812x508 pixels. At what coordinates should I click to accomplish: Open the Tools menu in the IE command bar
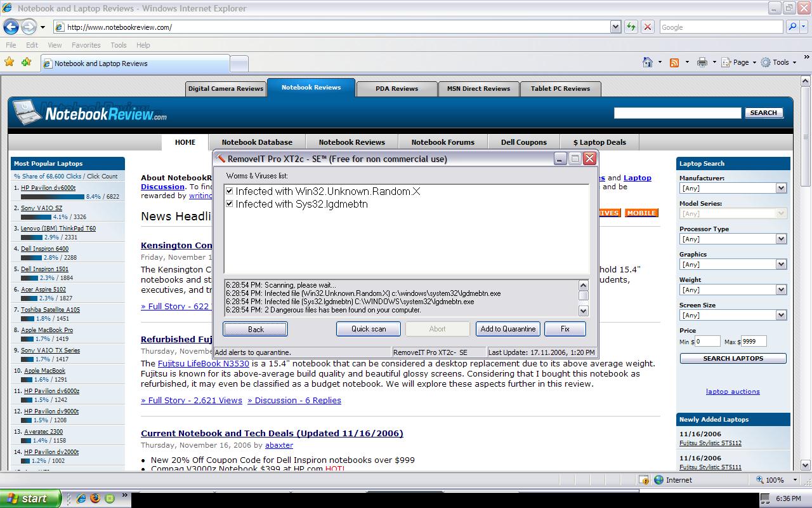778,62
